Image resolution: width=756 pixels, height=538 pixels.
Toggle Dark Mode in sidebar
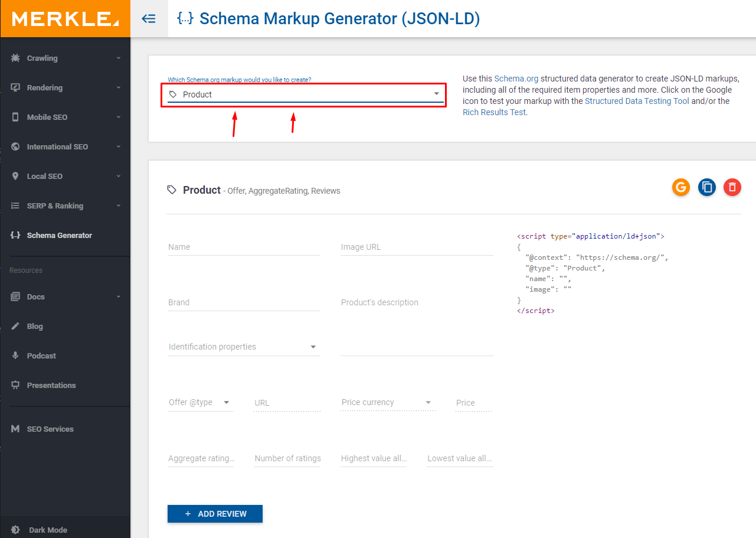[47, 530]
